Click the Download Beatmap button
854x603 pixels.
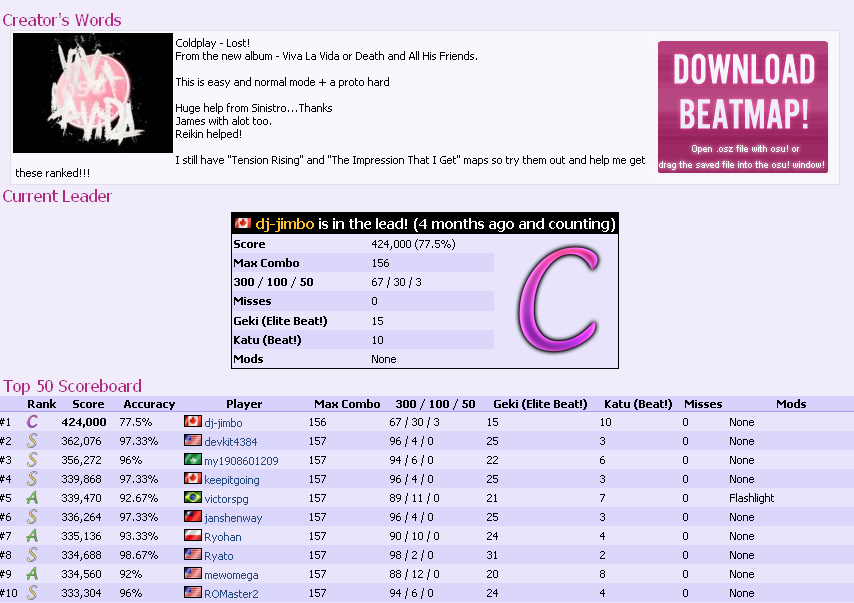pos(742,107)
